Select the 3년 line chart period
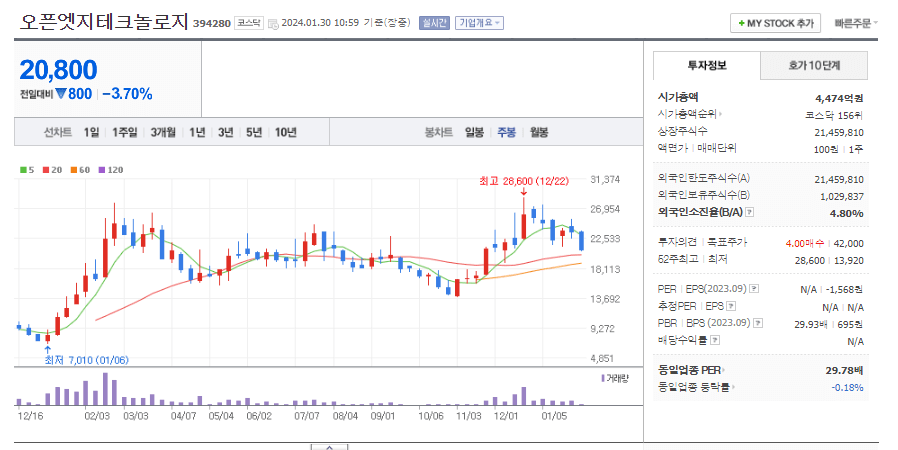This screenshot has height=450, width=898. (x=226, y=132)
